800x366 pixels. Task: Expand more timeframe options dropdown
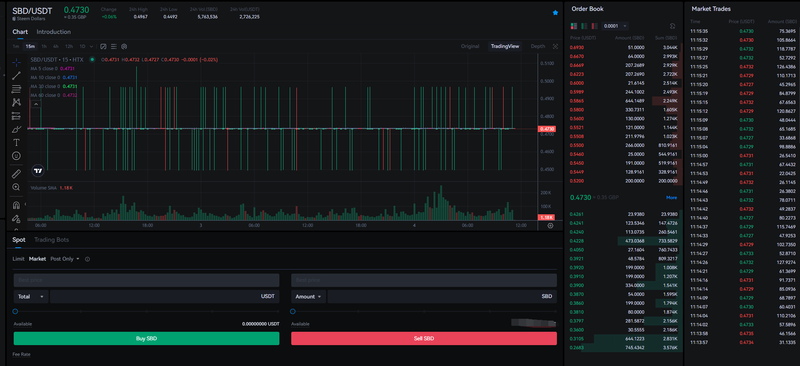[x=91, y=46]
